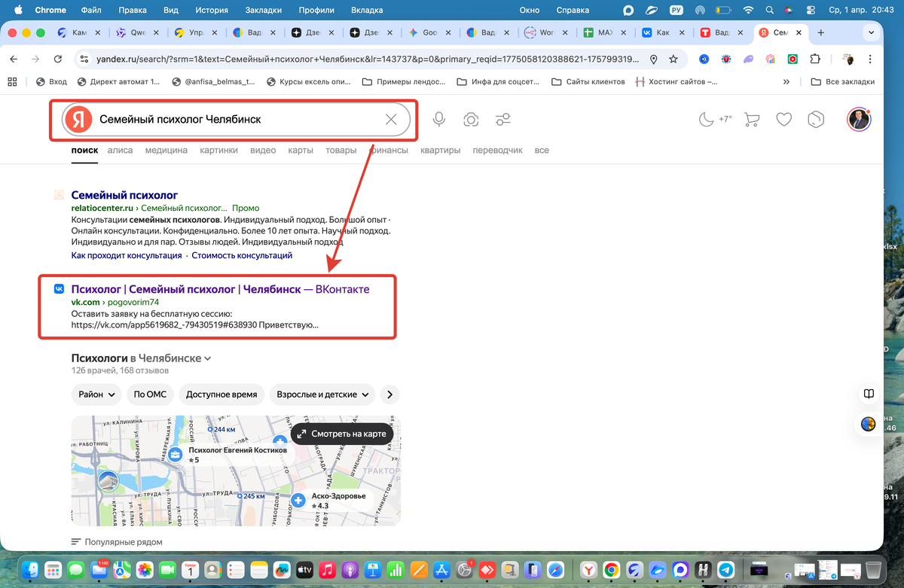Click the Yandex logo in the search box
The width and height of the screenshot is (904, 588).
pos(78,120)
